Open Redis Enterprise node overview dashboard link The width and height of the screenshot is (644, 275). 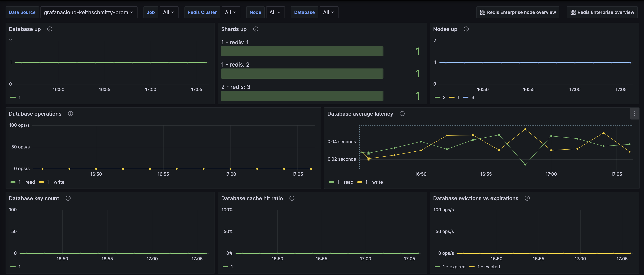[x=518, y=12]
